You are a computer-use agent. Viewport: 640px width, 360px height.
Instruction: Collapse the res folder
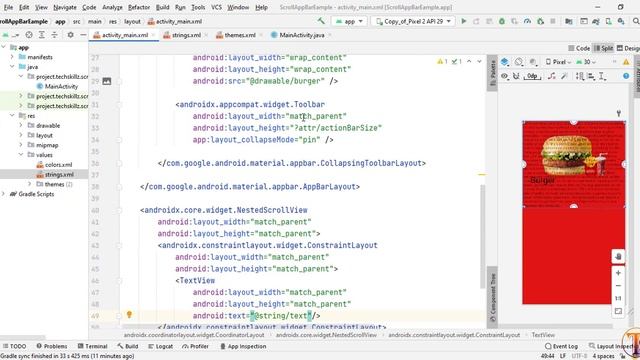coord(12,116)
